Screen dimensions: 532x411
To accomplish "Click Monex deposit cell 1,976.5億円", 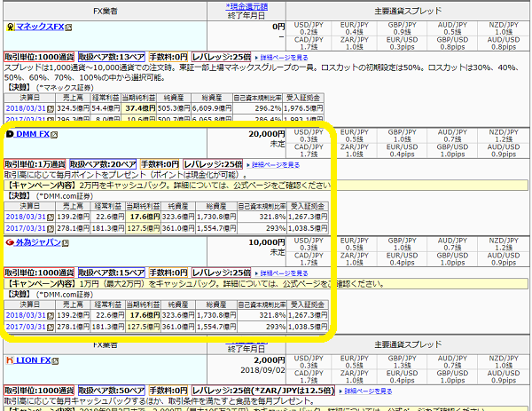I will [x=303, y=108].
